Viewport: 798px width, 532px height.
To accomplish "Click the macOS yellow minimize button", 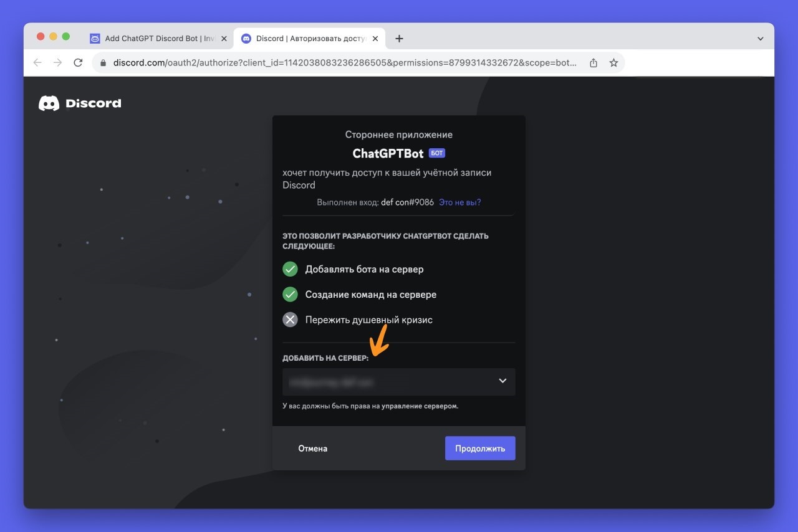I will pos(54,37).
